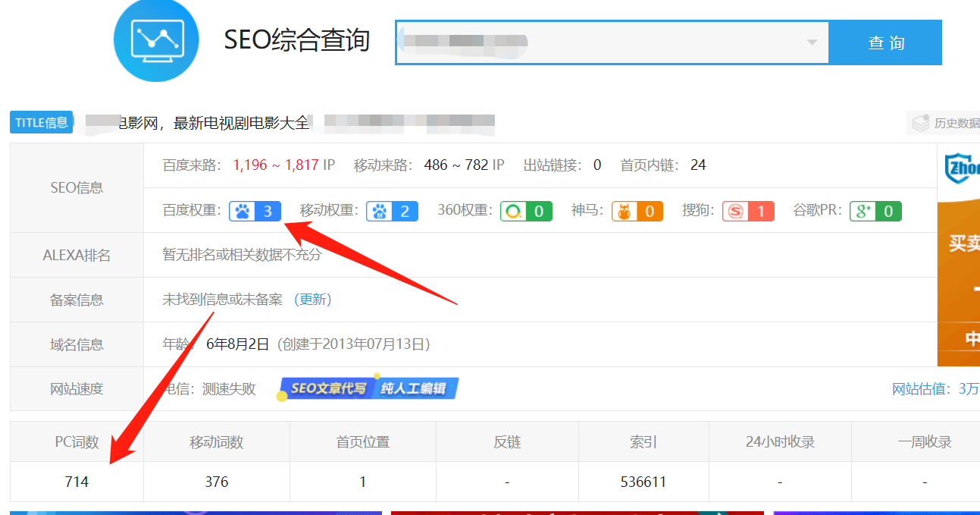The image size is (980, 515).
Task: Click the SEO综合查询 logo icon
Action: 155,39
